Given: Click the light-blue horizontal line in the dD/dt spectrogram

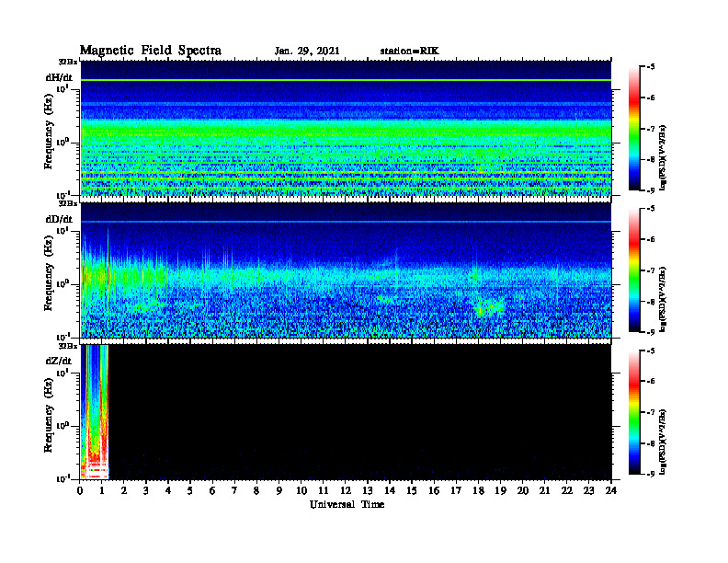Looking at the screenshot, I should (346, 222).
